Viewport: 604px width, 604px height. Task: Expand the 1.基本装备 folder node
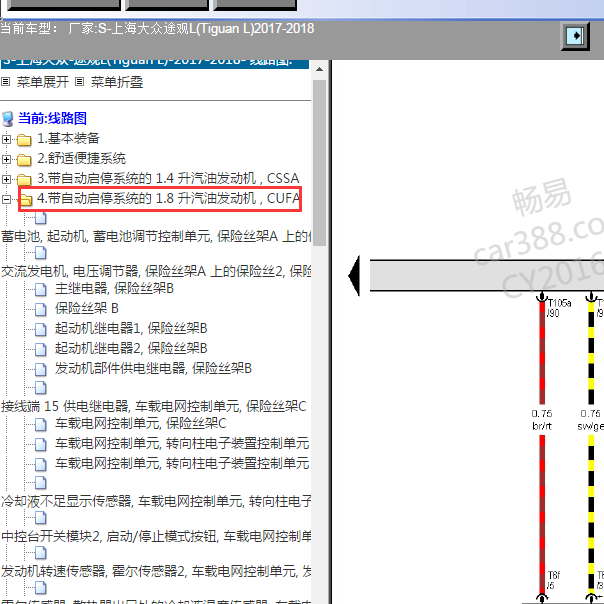pyautogui.click(x=6, y=139)
